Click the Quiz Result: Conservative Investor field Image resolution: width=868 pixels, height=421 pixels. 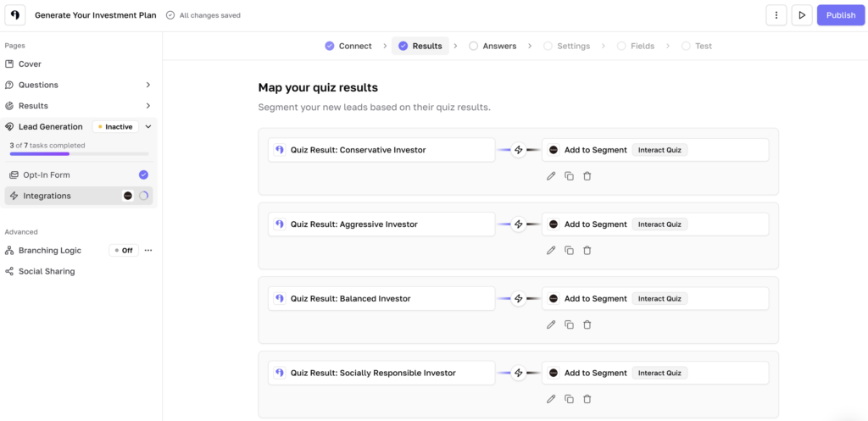pyautogui.click(x=381, y=150)
